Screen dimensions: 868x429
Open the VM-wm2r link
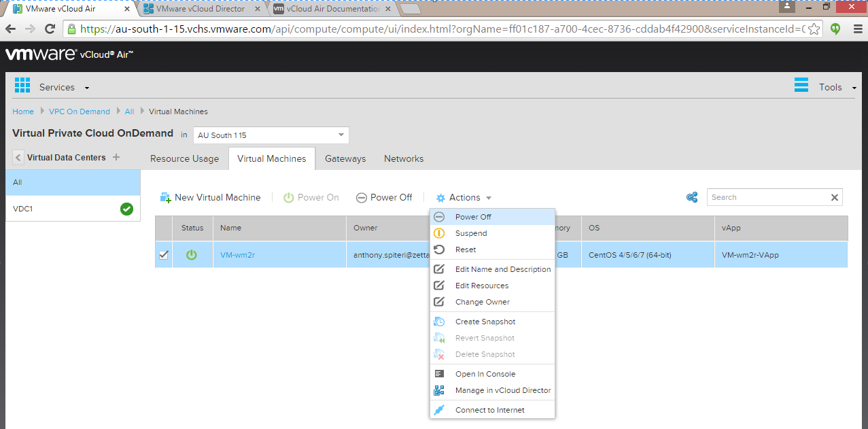click(237, 255)
